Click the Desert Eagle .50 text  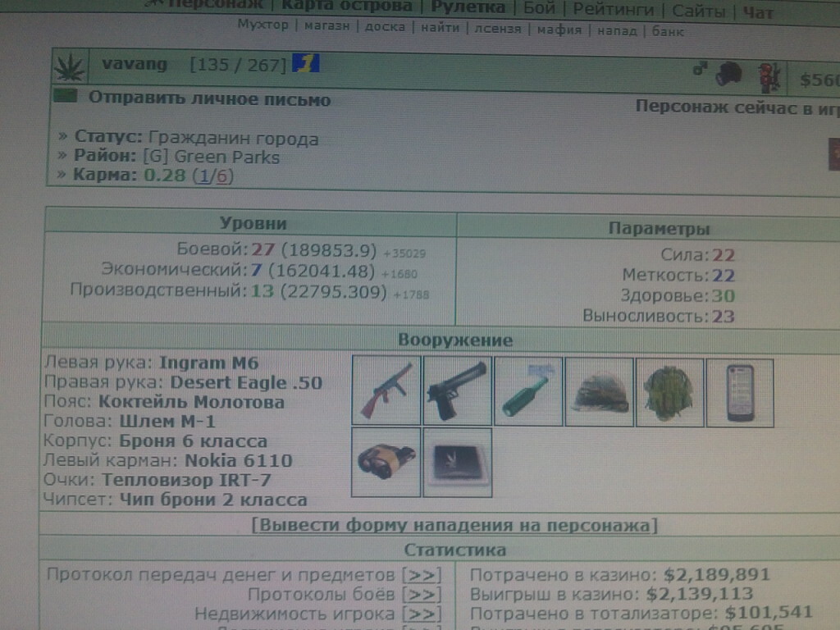(246, 382)
